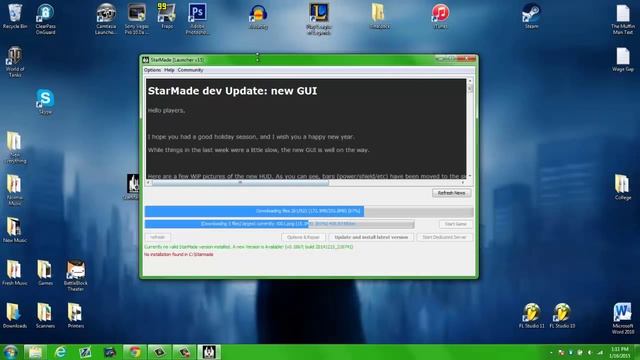Open the Downloads folder on the desktop
This screenshot has width=640, height=360.
14,315
